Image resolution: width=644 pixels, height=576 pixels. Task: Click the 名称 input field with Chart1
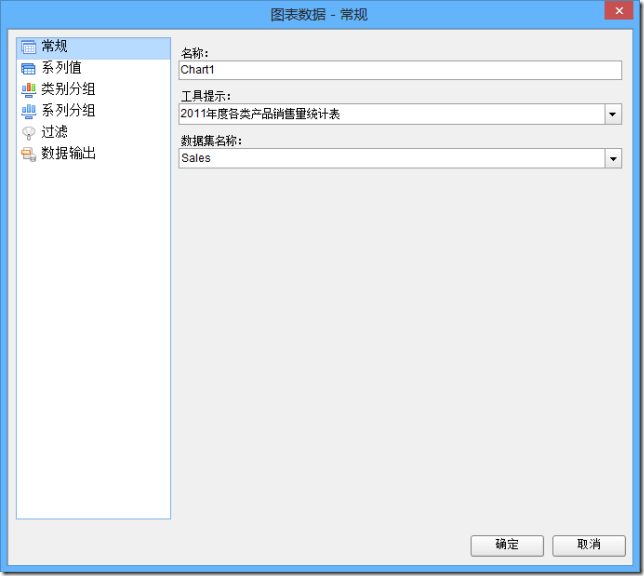click(400, 70)
